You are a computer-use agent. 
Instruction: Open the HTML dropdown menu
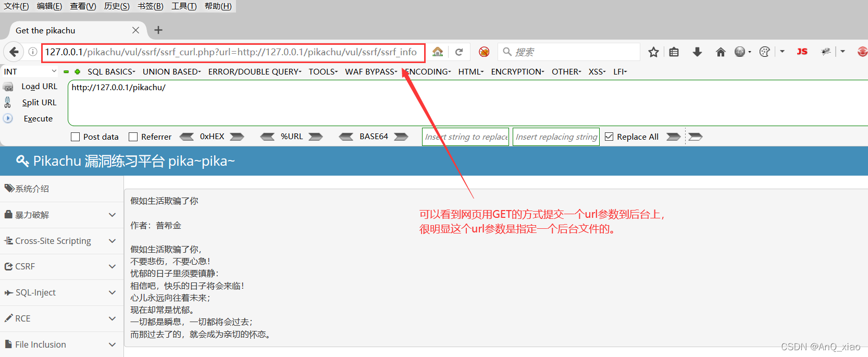(471, 71)
